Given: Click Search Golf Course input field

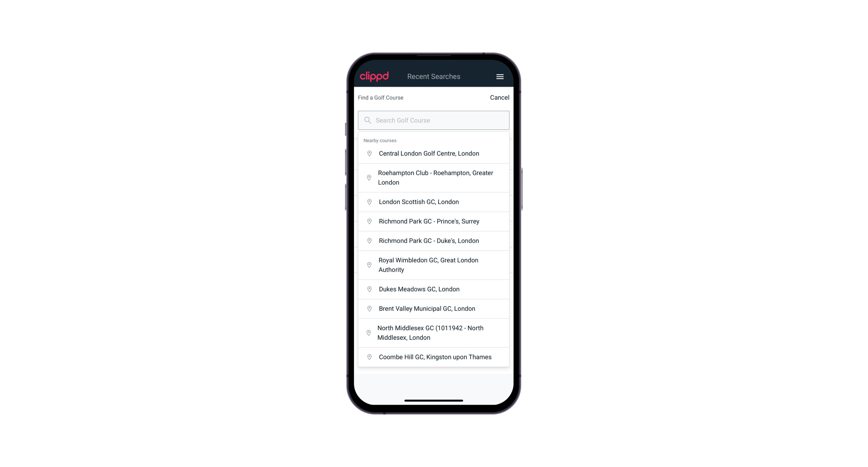Looking at the screenshot, I should (x=434, y=120).
